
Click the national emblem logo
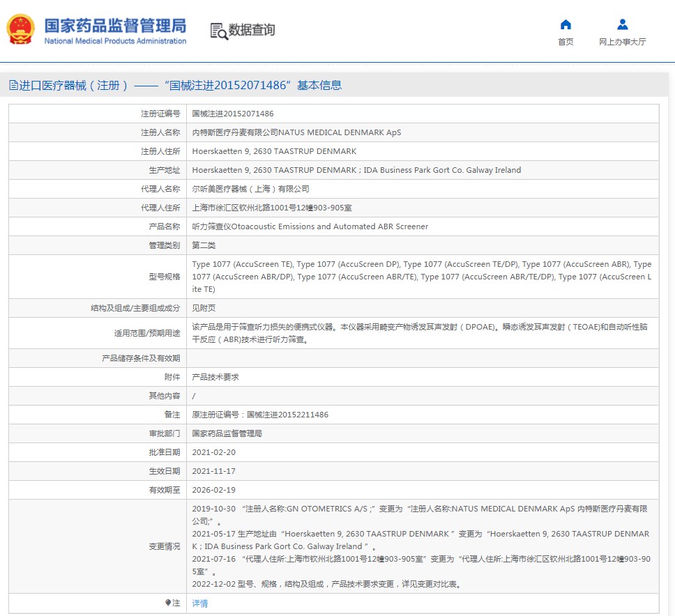20,29
